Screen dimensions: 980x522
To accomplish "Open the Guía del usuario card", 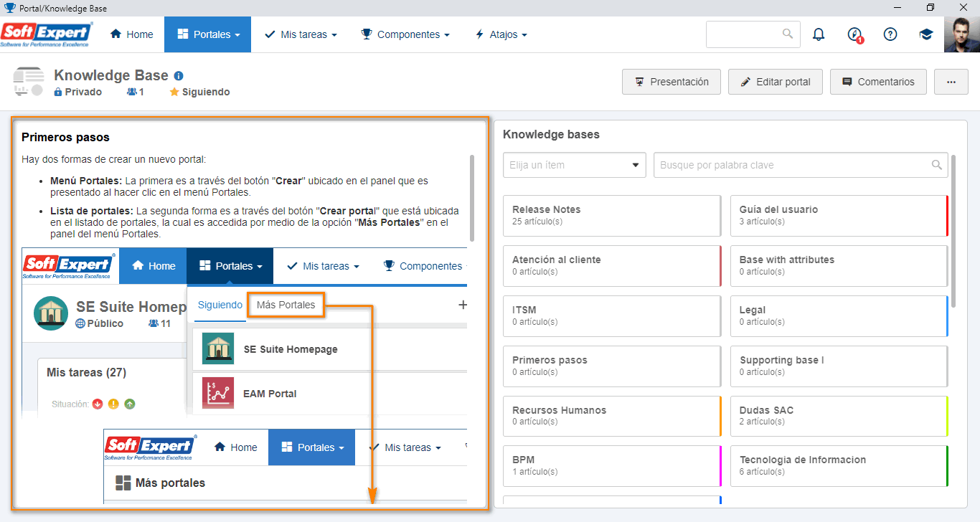I will (839, 215).
